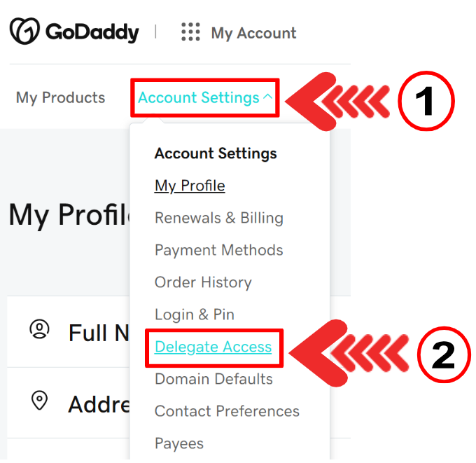This screenshot has width=476, height=463.
Task: Open Order History from the menu
Action: tap(203, 282)
